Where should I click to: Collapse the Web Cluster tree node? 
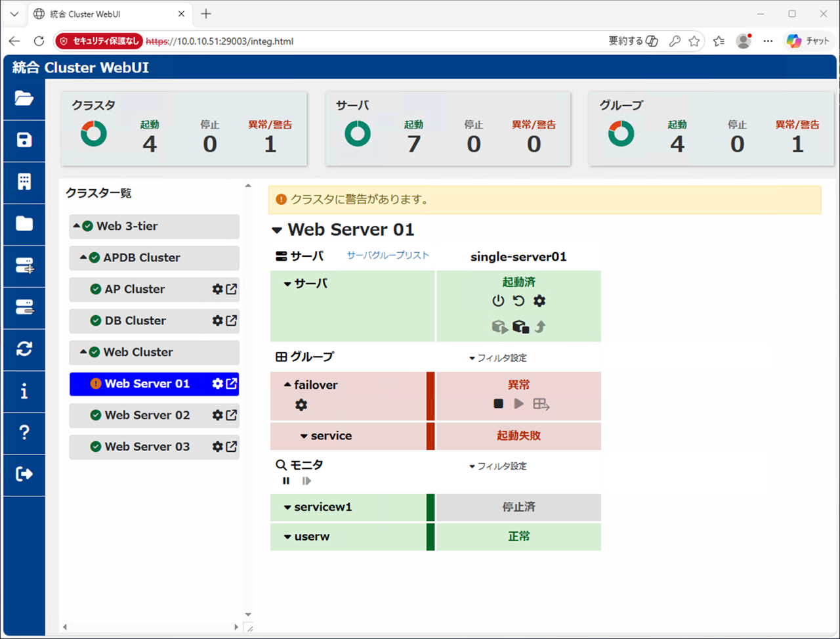[x=83, y=352]
